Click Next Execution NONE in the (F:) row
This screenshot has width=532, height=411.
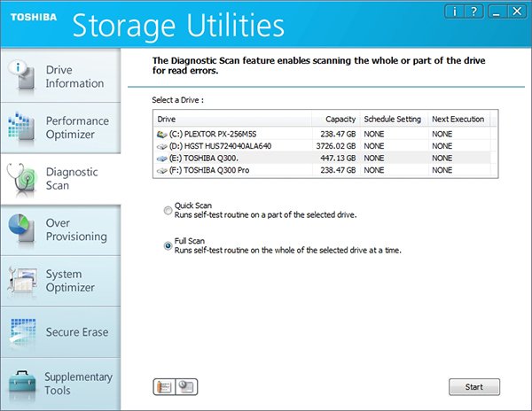442,170
